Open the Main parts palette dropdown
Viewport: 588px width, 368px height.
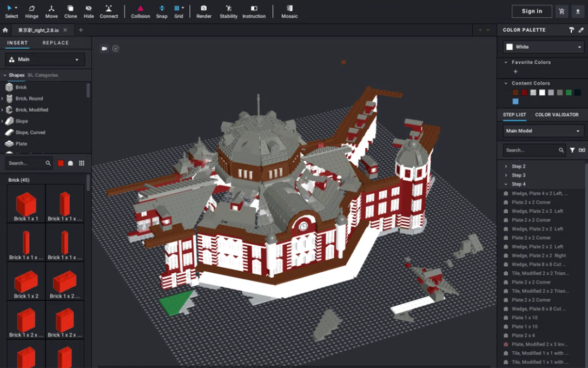[45, 60]
